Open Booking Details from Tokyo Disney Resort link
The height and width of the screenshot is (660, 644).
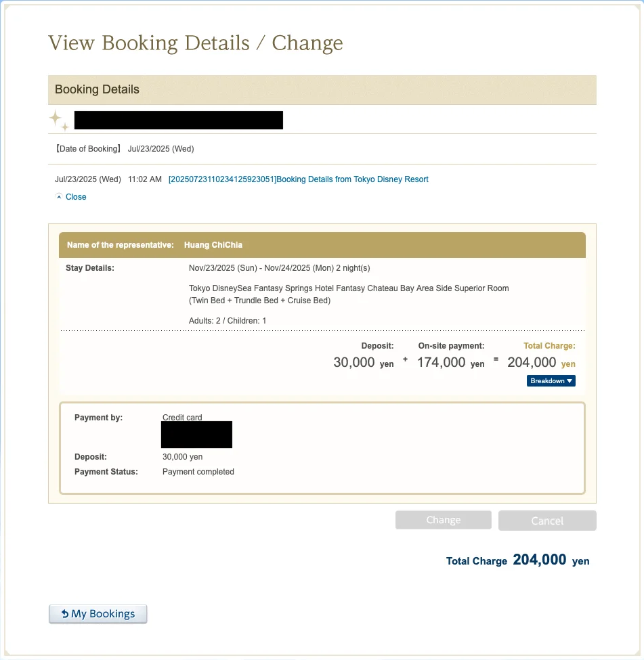coord(298,179)
